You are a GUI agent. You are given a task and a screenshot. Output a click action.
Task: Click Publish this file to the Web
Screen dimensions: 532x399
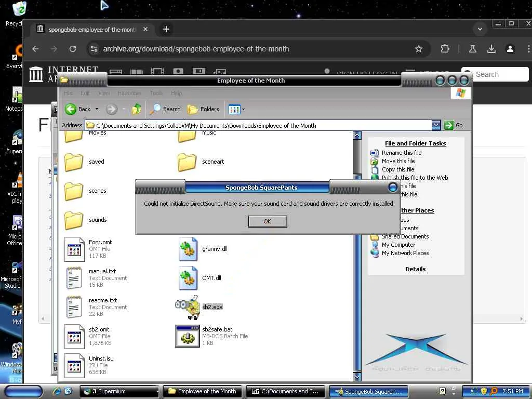[415, 178]
